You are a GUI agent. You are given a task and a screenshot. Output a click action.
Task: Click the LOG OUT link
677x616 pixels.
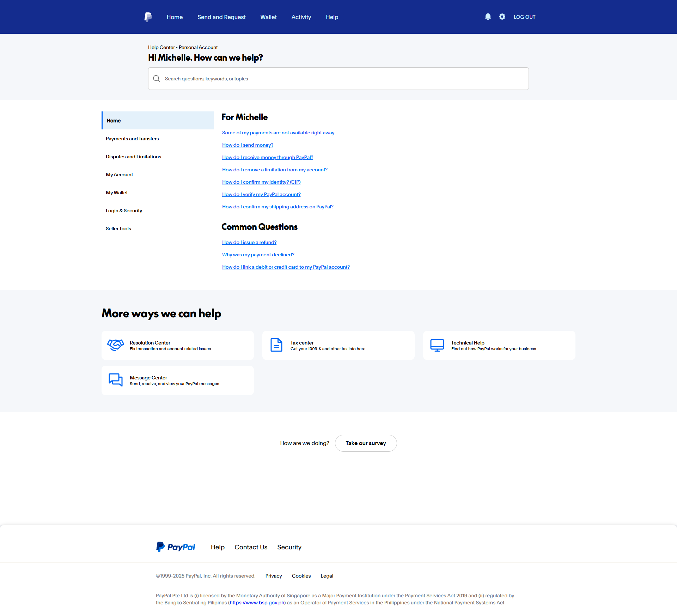point(524,17)
